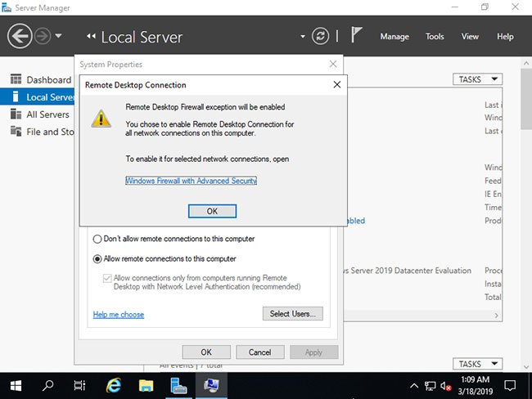Open the Help menu
The image size is (532, 399).
pyautogui.click(x=505, y=36)
